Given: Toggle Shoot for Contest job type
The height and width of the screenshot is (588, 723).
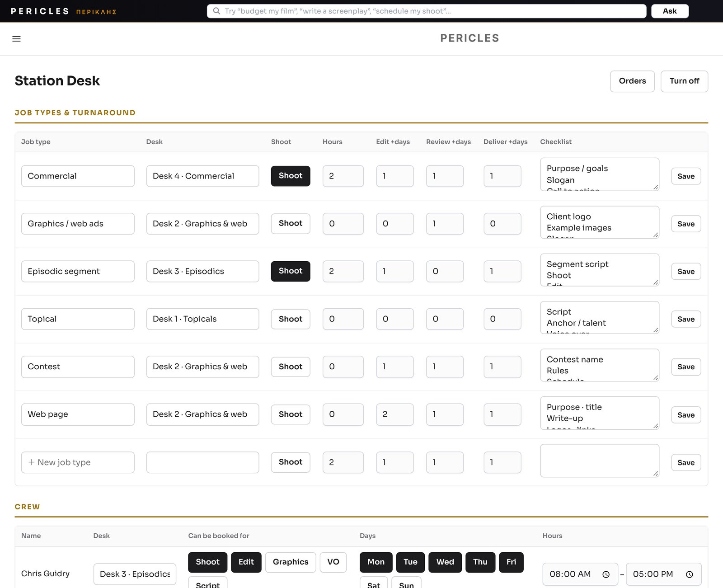Looking at the screenshot, I should point(291,367).
